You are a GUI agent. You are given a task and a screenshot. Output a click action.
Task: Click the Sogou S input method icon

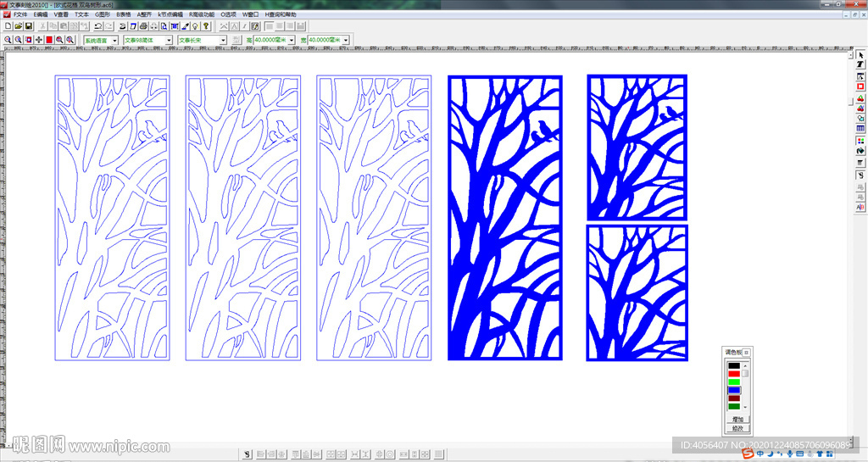click(x=748, y=454)
